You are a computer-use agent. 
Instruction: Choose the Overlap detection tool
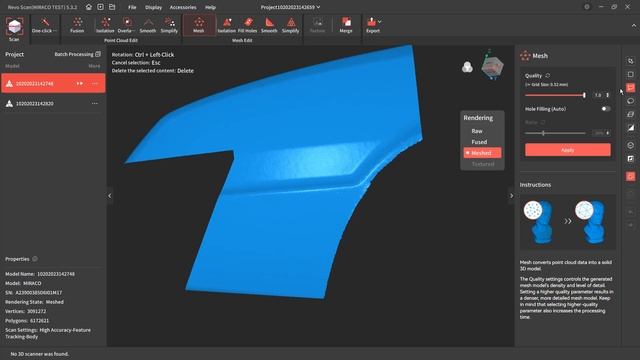[127, 25]
